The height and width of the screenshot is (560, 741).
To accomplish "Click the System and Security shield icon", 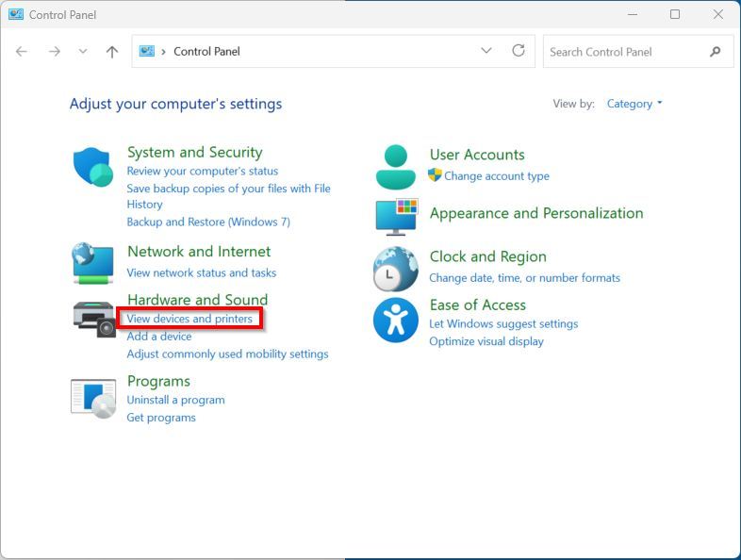I will point(93,168).
